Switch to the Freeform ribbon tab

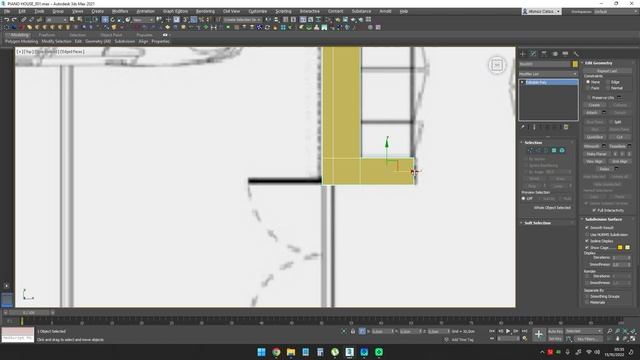47,35
